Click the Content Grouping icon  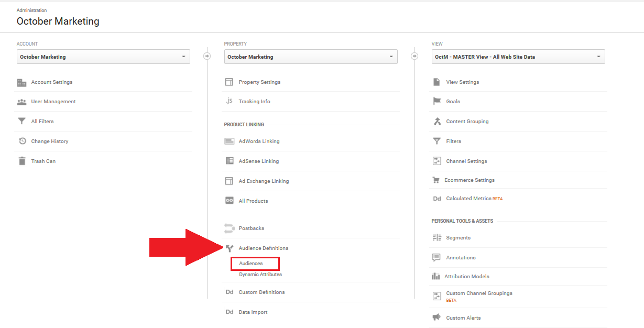pos(437,121)
